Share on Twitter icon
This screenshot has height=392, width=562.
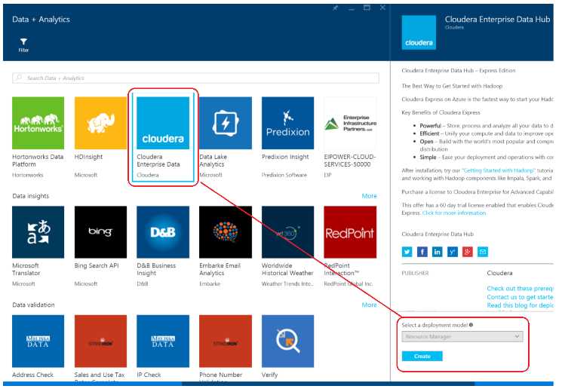407,252
